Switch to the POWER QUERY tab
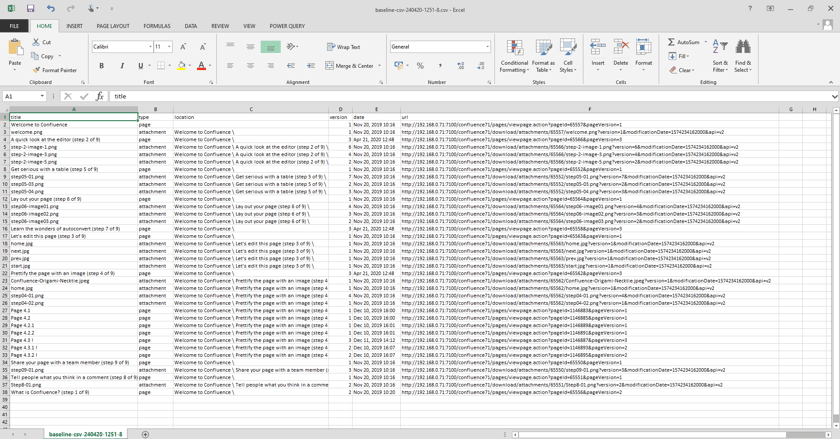 (287, 26)
